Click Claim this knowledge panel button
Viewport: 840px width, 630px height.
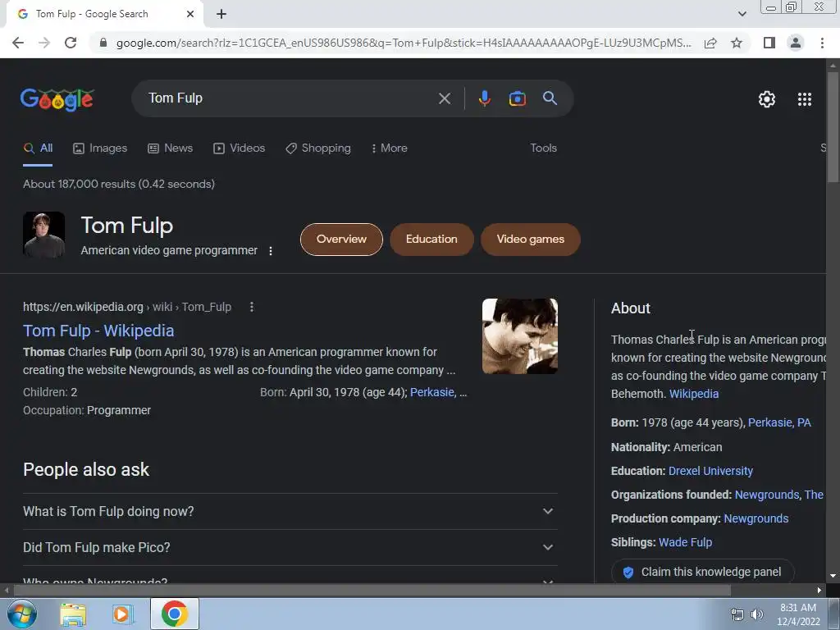coord(702,572)
